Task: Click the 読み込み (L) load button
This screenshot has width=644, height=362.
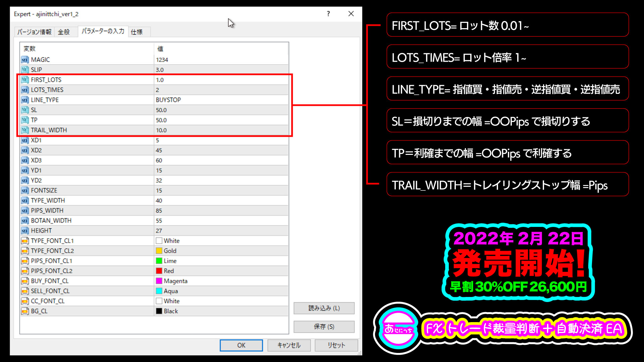Action: click(x=324, y=308)
